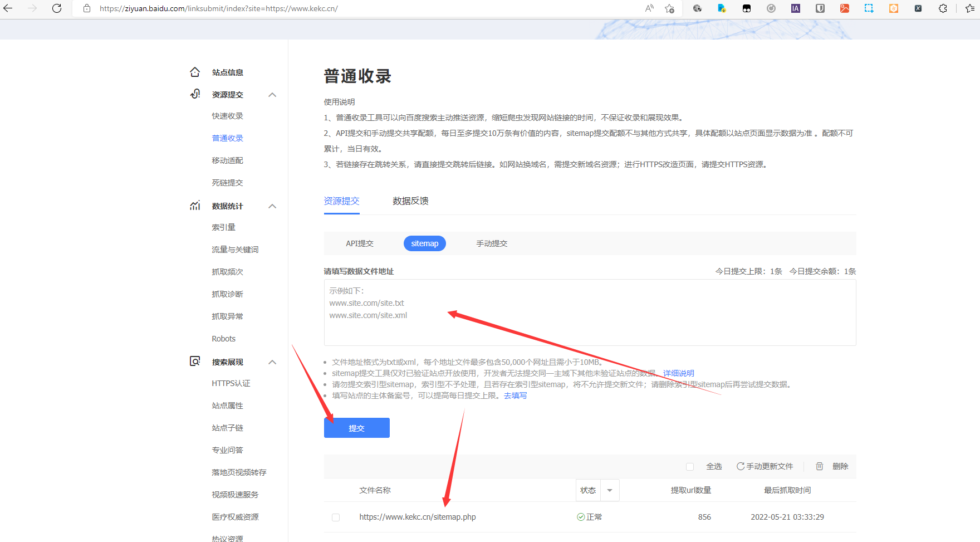Viewport: 980px width, 542px height.
Task: Collapse the 资源提交 section chevron
Action: coord(272,95)
